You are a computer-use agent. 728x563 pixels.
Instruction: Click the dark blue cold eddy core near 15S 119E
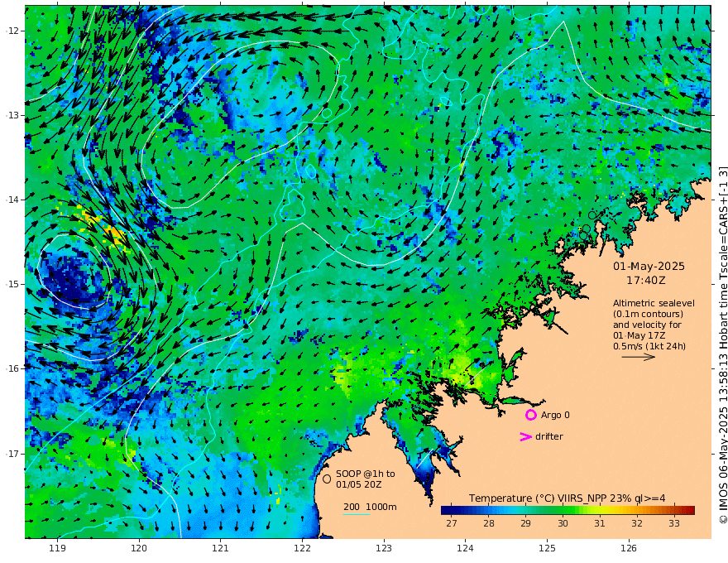pos(72,280)
